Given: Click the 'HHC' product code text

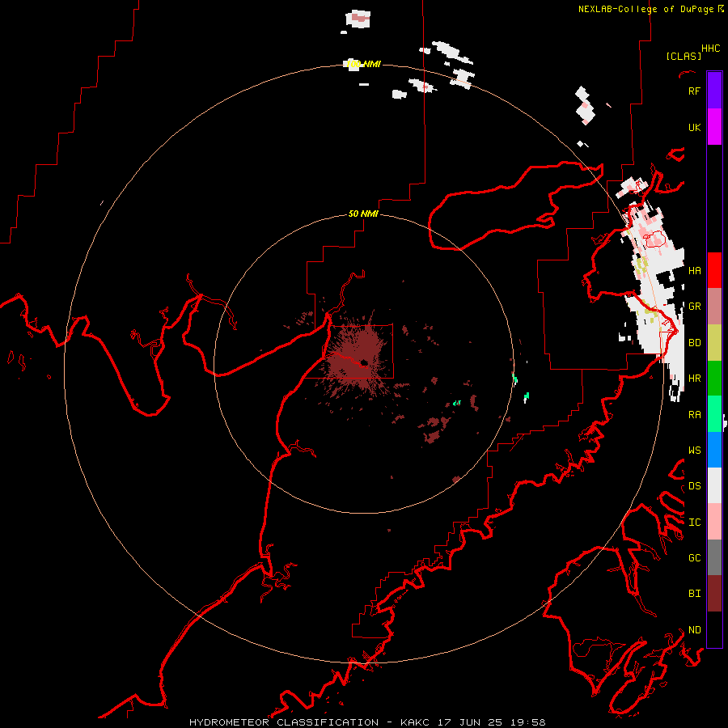Looking at the screenshot, I should point(710,49).
